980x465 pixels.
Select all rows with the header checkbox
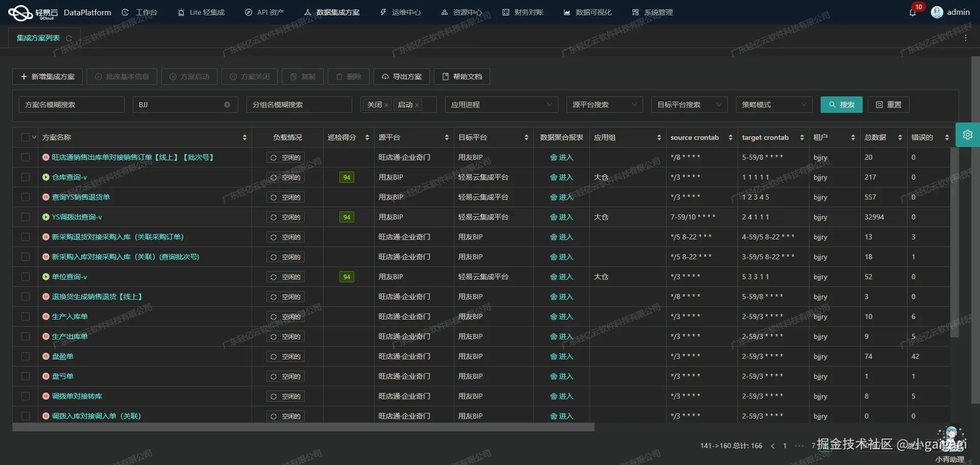[26, 137]
